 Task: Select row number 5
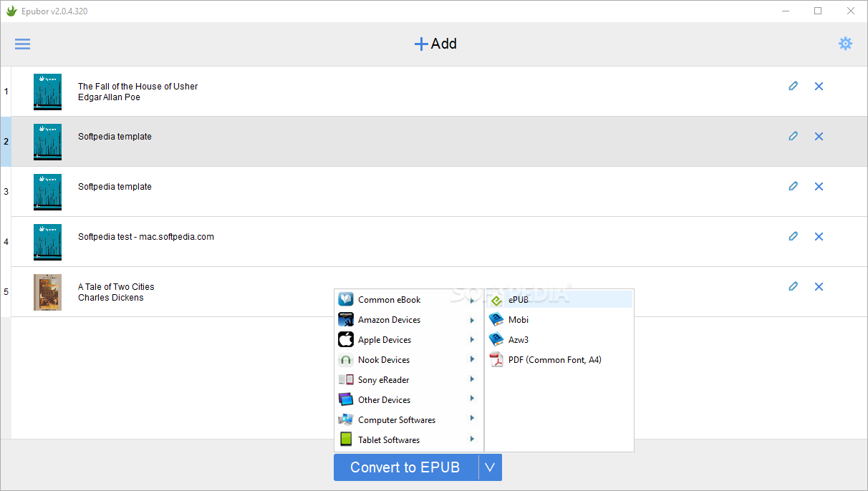[x=6, y=292]
